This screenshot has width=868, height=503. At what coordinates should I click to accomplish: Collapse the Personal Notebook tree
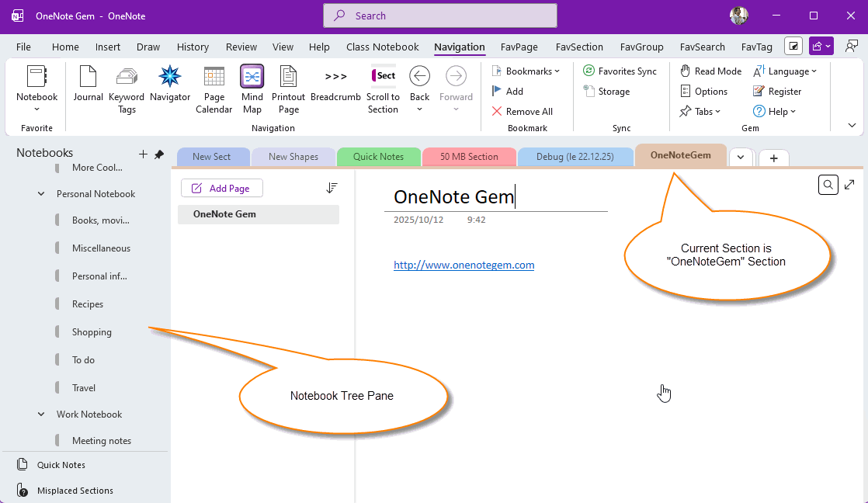pos(41,194)
